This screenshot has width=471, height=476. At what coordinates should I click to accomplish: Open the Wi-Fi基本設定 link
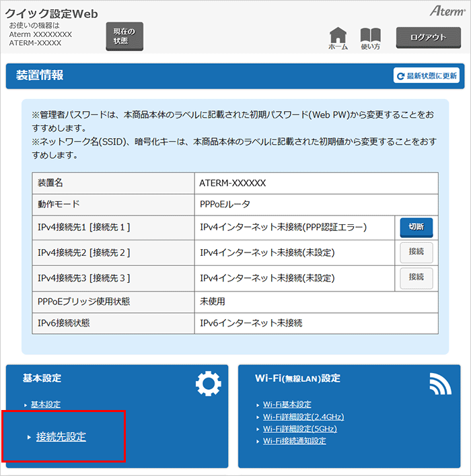287,405
